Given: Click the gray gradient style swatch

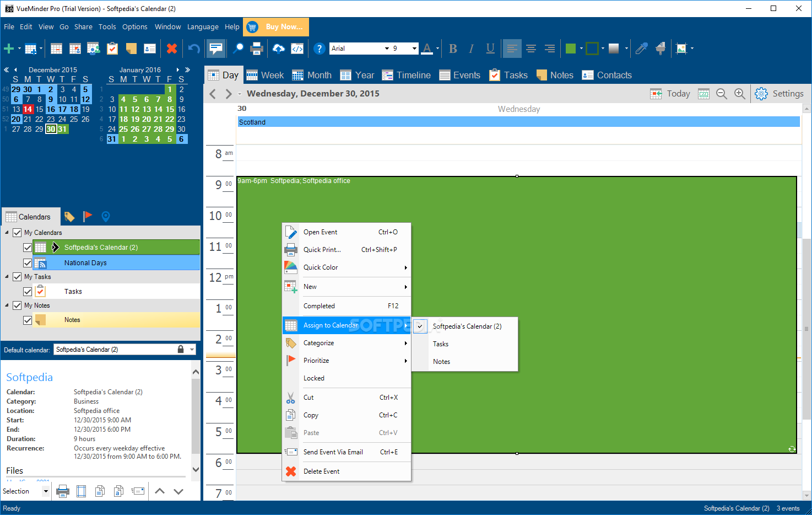Looking at the screenshot, I should tap(614, 49).
